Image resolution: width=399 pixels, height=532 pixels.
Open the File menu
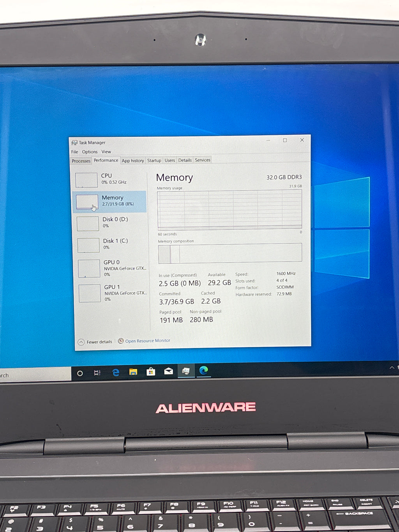click(74, 152)
